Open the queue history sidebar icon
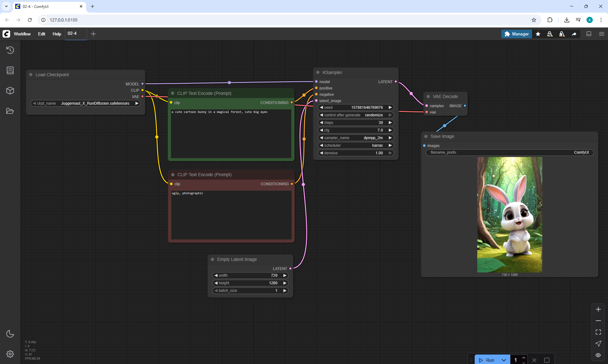This screenshot has width=608, height=364. tap(10, 50)
